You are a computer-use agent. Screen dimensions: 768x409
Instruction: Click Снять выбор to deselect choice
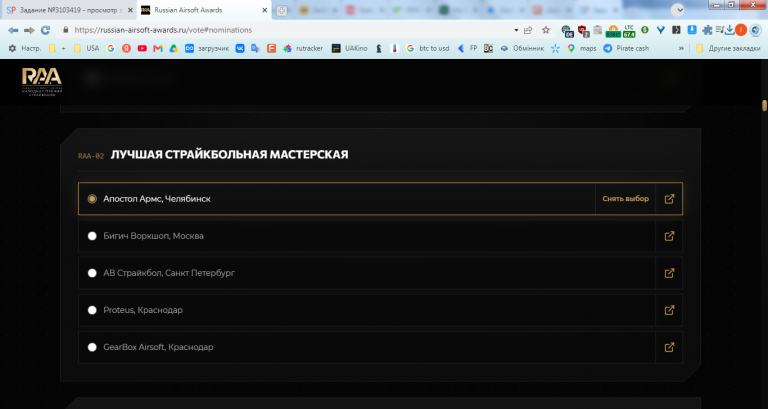pos(625,199)
